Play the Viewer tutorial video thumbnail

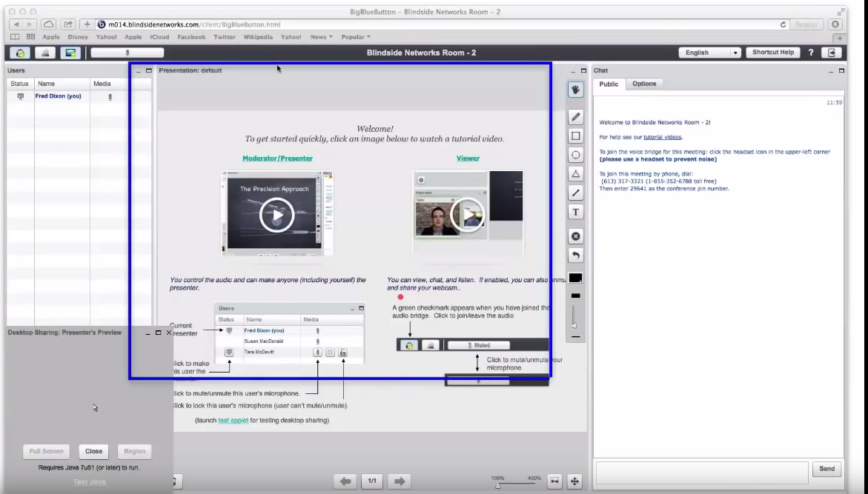click(x=467, y=213)
